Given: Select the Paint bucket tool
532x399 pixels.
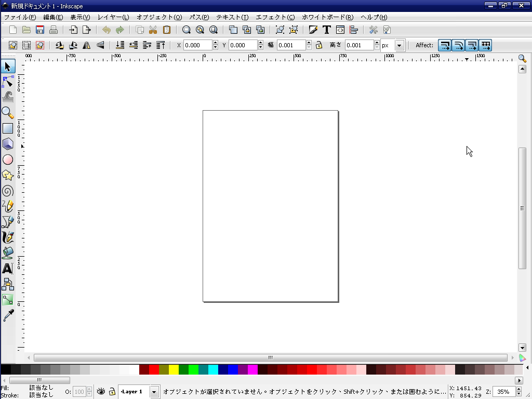Looking at the screenshot, I should coord(8,253).
